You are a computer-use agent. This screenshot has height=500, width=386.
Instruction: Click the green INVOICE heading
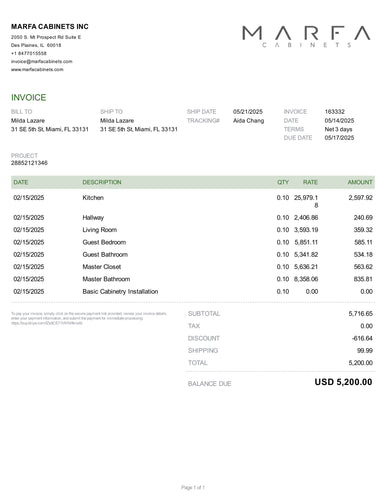[x=29, y=97]
